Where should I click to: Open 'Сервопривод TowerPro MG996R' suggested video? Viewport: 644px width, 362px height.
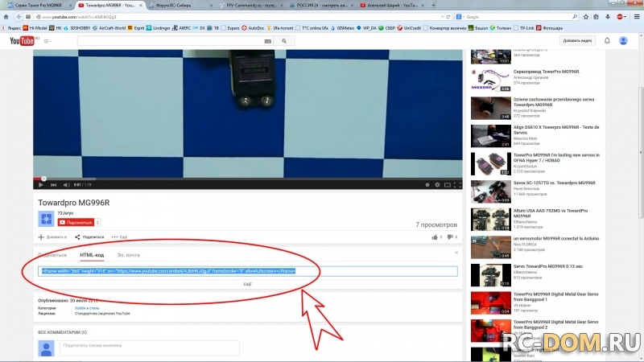tap(547, 72)
